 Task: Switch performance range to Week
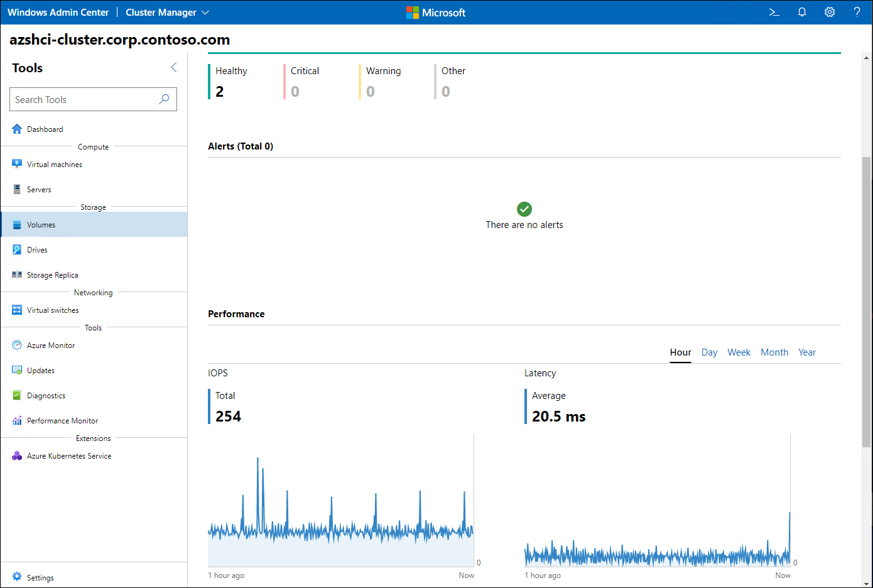click(x=739, y=352)
